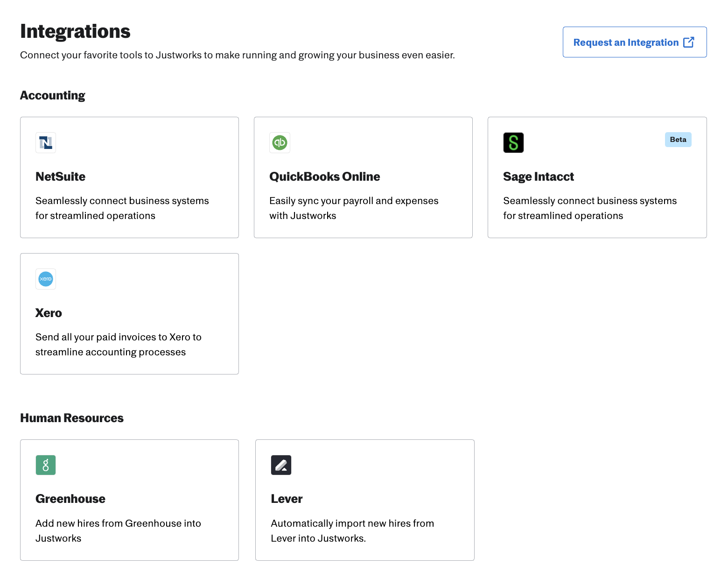This screenshot has height=579, width=728.
Task: Click the Lever pencil logo icon
Action: [x=281, y=465]
